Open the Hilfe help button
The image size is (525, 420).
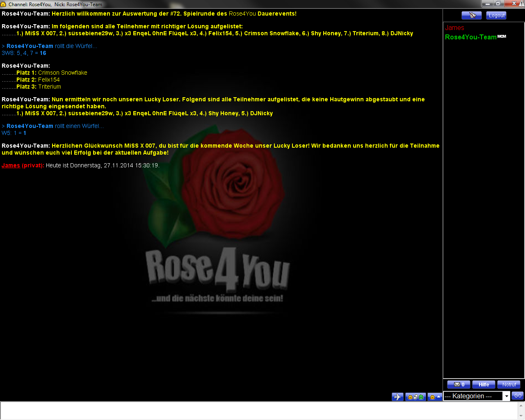[484, 385]
